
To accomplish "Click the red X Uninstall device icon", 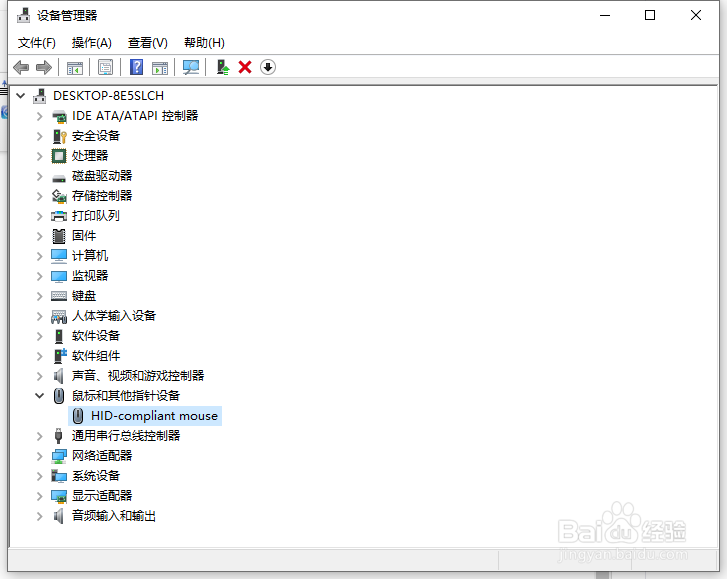I will tap(245, 68).
